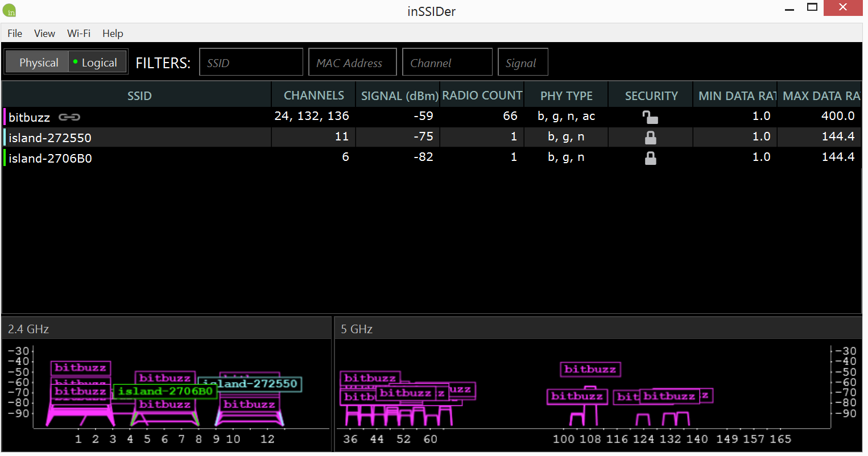The image size is (868, 456).
Task: Click the inSSIDer app logo in title bar
Action: pos(9,10)
